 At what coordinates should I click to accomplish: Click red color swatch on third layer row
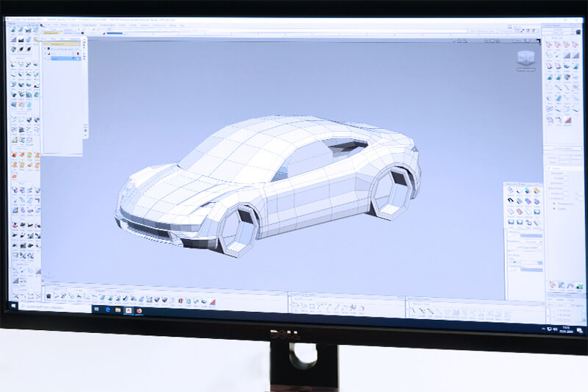coord(78,54)
